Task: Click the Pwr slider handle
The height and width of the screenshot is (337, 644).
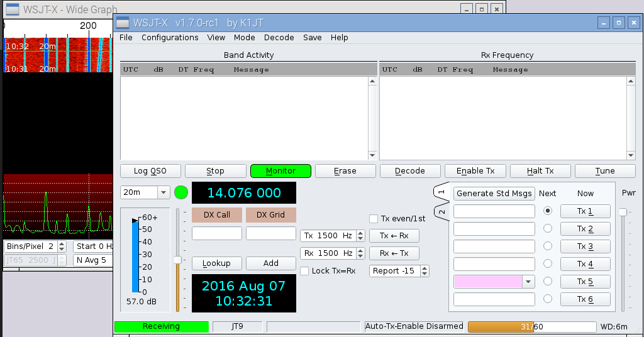Action: pyautogui.click(x=623, y=212)
